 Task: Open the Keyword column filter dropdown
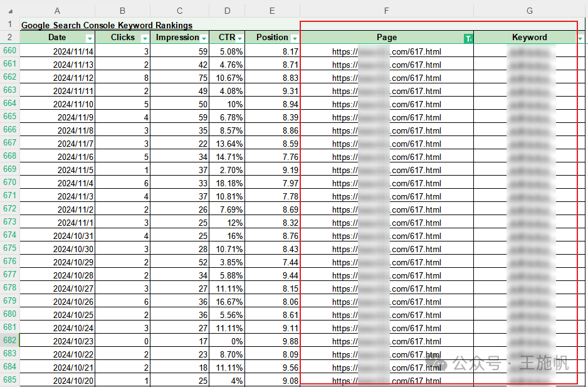pyautogui.click(x=580, y=38)
